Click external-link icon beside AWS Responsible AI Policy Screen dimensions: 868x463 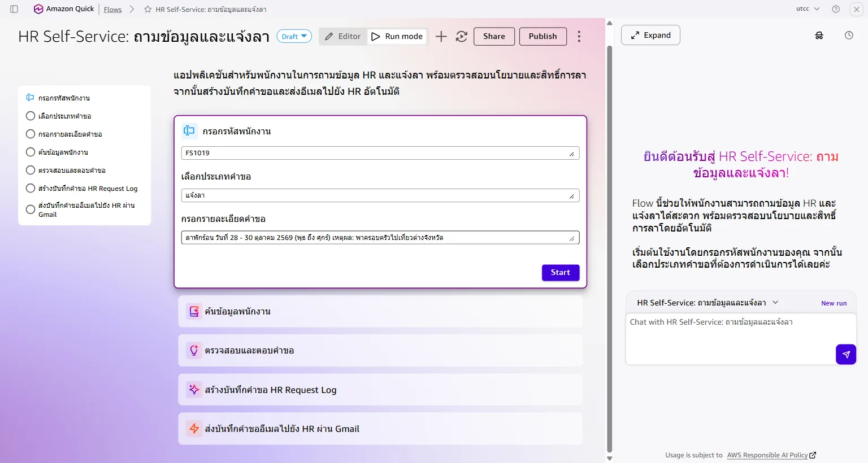click(x=813, y=455)
